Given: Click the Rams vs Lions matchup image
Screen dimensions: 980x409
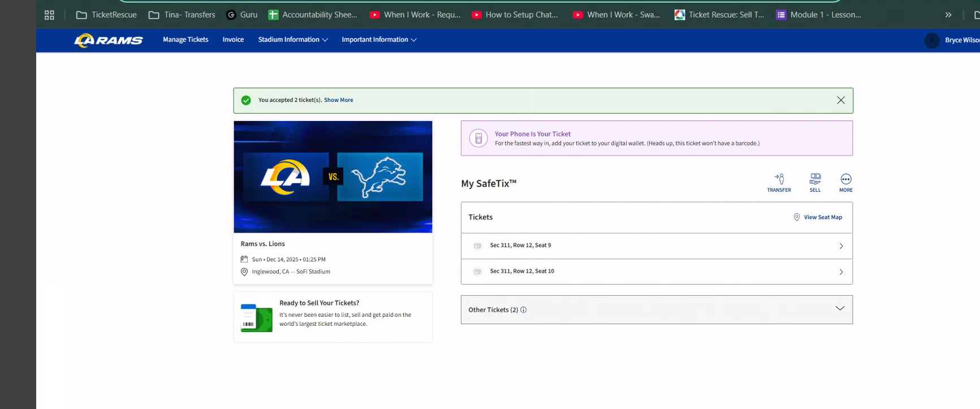Looking at the screenshot, I should (x=333, y=176).
